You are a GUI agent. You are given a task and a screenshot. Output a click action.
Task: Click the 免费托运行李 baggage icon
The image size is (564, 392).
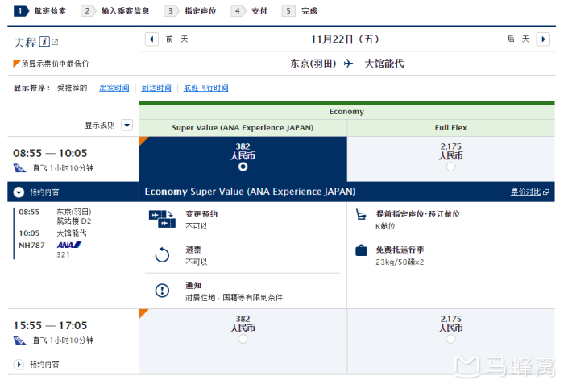click(362, 250)
